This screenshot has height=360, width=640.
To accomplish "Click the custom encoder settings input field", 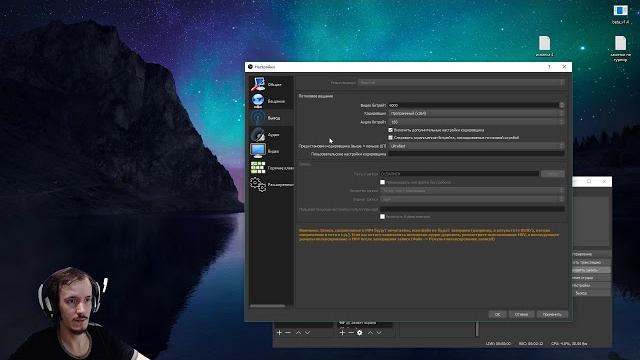I will [476, 154].
